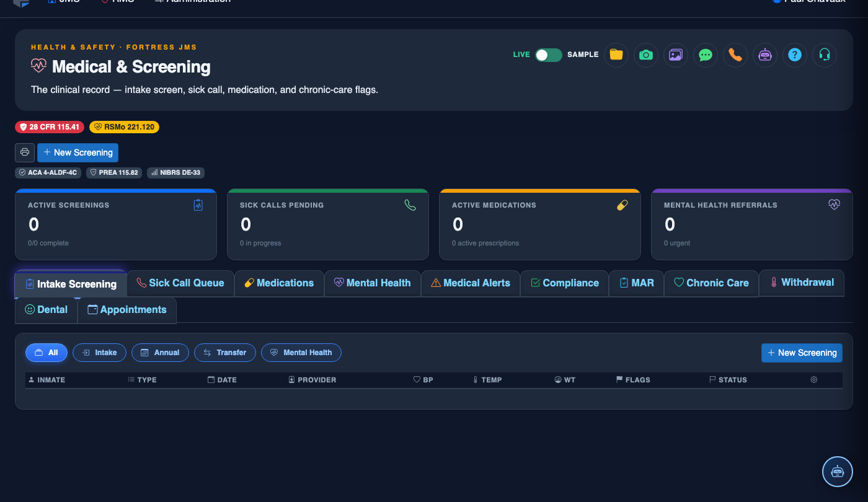Click the pill icon on Active Medications card
Image resolution: width=868 pixels, height=502 pixels.
point(622,205)
